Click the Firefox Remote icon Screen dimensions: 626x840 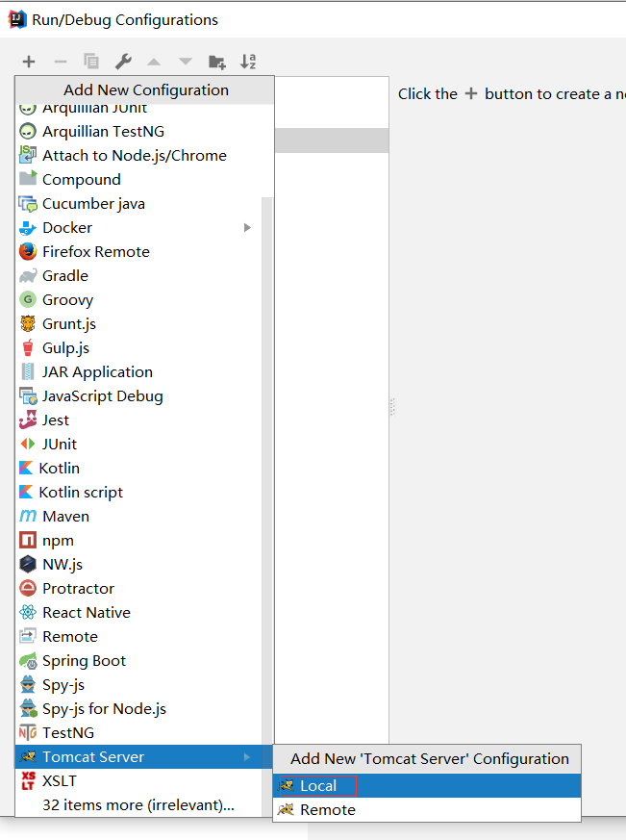(x=28, y=251)
